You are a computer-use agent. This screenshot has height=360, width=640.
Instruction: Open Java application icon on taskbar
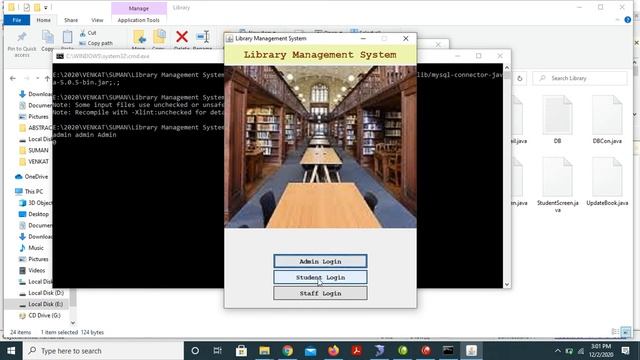click(x=471, y=351)
